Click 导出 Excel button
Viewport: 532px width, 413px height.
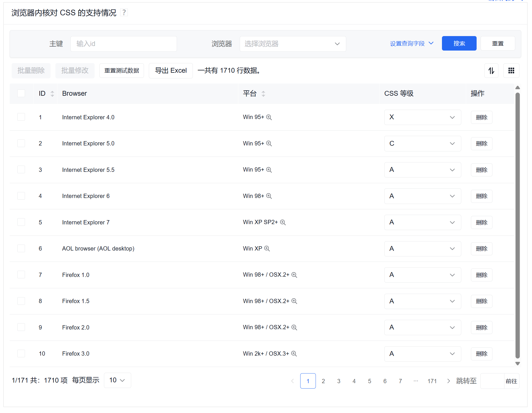click(171, 70)
